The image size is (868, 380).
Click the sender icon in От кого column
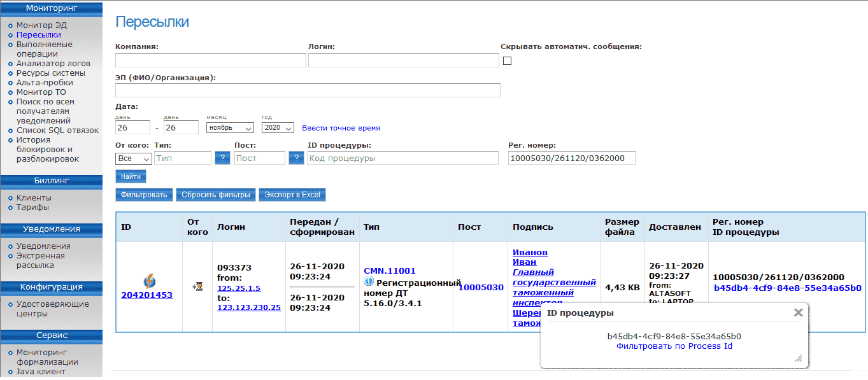[x=197, y=287]
